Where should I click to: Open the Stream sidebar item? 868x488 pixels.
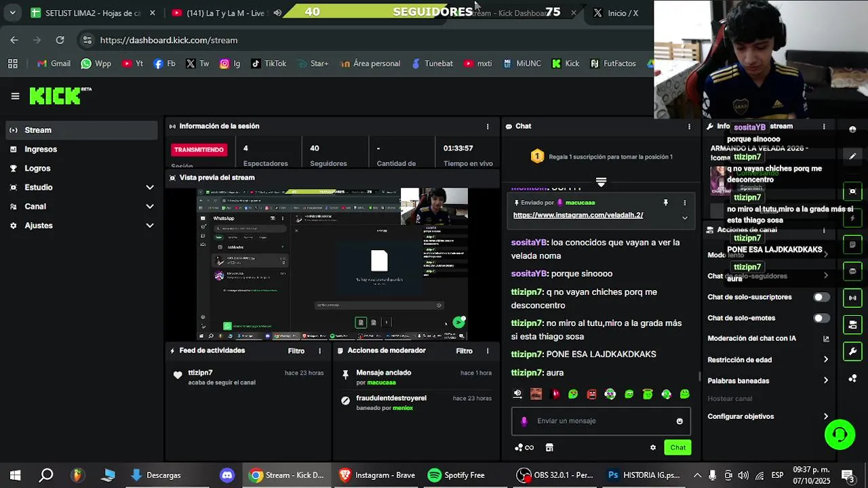[x=80, y=130]
